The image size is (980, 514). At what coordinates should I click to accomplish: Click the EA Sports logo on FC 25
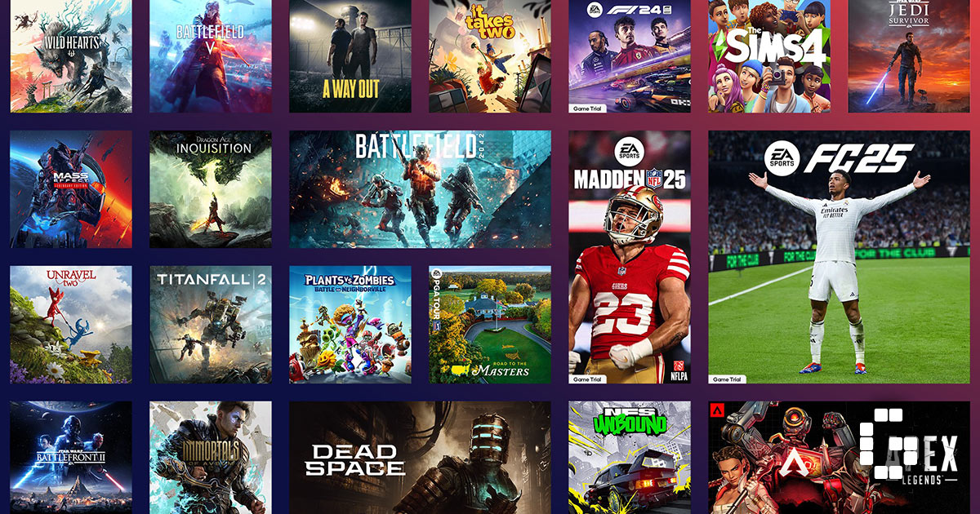tap(781, 159)
